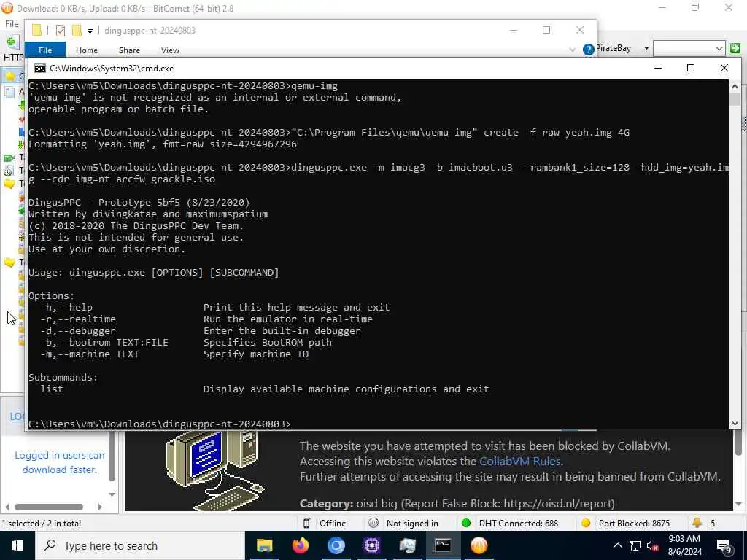
Task: Click '1 selected / 2 in total' status text
Action: (42, 524)
